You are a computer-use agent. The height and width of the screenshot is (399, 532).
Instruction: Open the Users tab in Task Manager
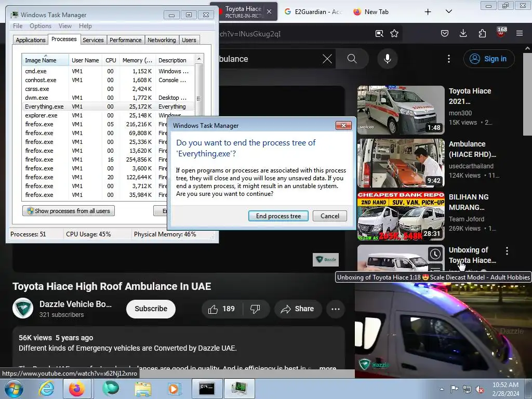tap(189, 40)
